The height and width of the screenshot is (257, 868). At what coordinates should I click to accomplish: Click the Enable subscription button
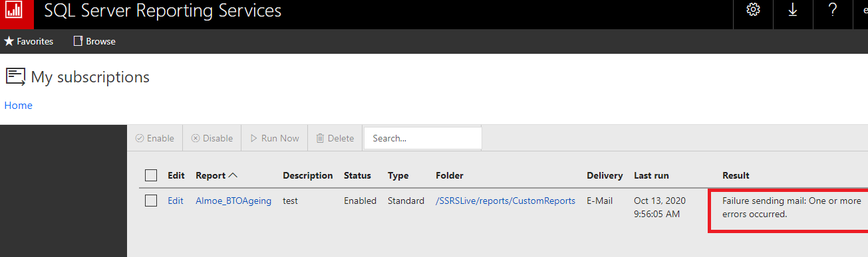[154, 138]
